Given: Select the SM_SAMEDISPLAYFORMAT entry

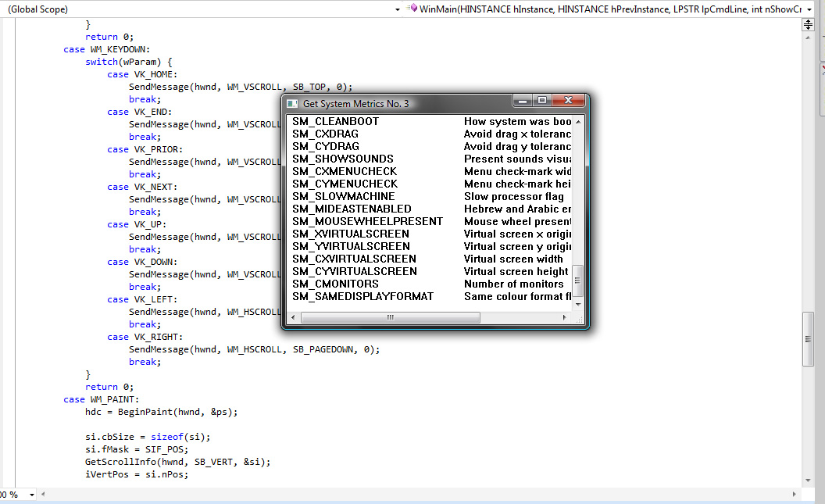Looking at the screenshot, I should [x=363, y=297].
